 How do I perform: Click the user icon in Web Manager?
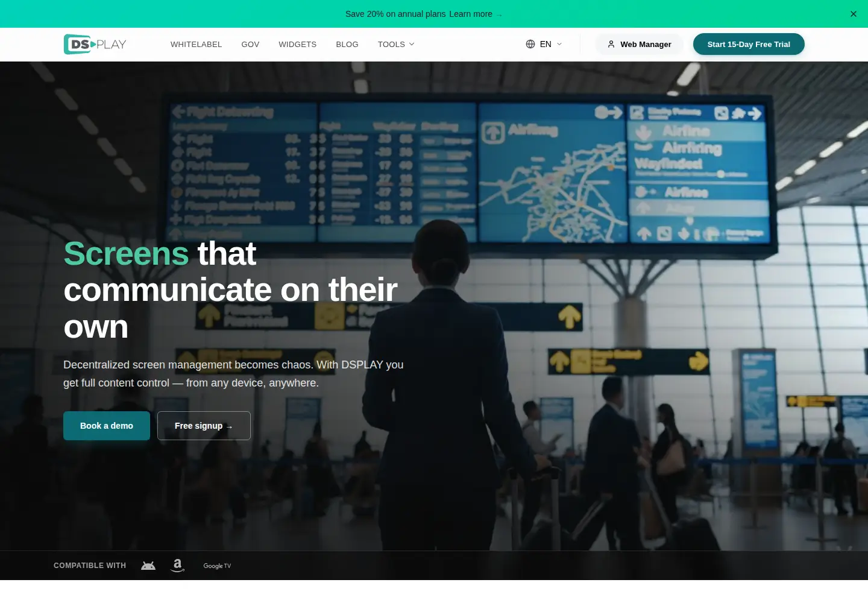coord(611,44)
